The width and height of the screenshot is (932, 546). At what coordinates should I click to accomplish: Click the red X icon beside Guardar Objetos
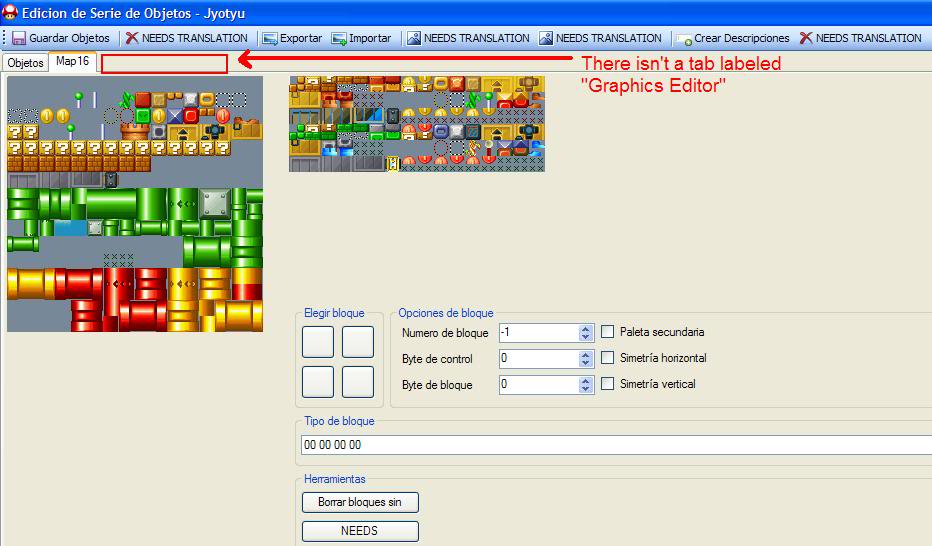[132, 38]
